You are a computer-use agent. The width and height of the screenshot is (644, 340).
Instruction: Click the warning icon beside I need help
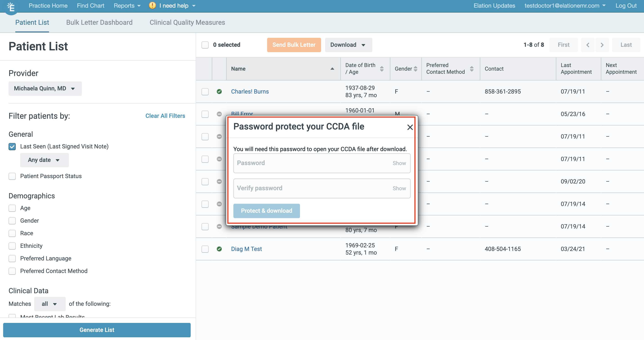click(x=152, y=5)
